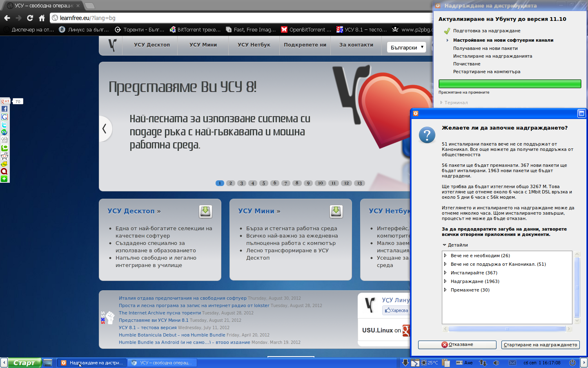This screenshot has width=588, height=368.
Task: Open the power/shutdown tray icon
Action: tap(572, 363)
